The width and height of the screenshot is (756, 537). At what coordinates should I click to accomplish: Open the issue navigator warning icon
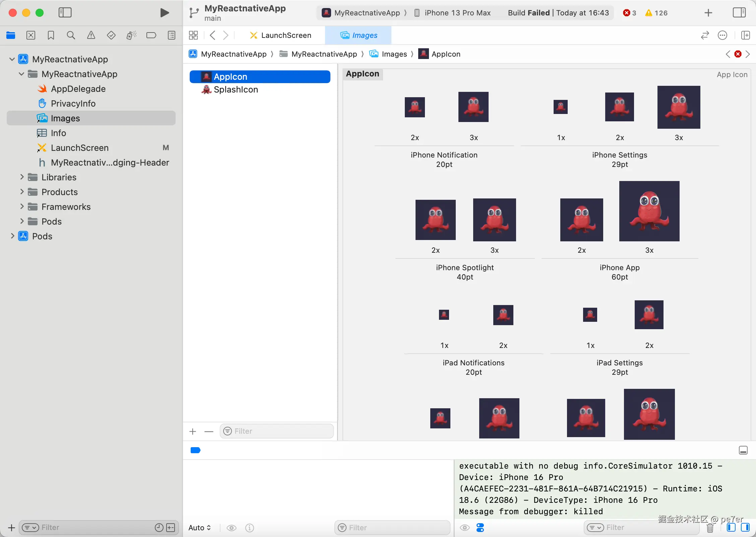click(x=91, y=35)
